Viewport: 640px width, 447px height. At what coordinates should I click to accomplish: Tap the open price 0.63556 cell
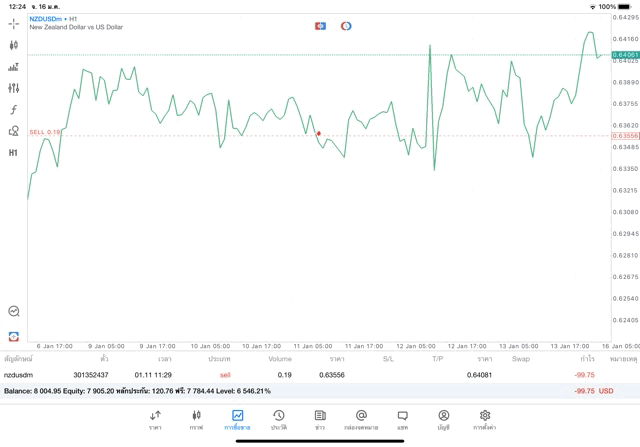coord(332,375)
